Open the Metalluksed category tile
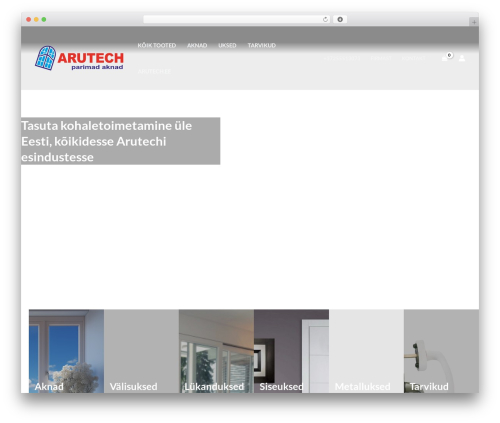500x423 pixels. coord(366,351)
